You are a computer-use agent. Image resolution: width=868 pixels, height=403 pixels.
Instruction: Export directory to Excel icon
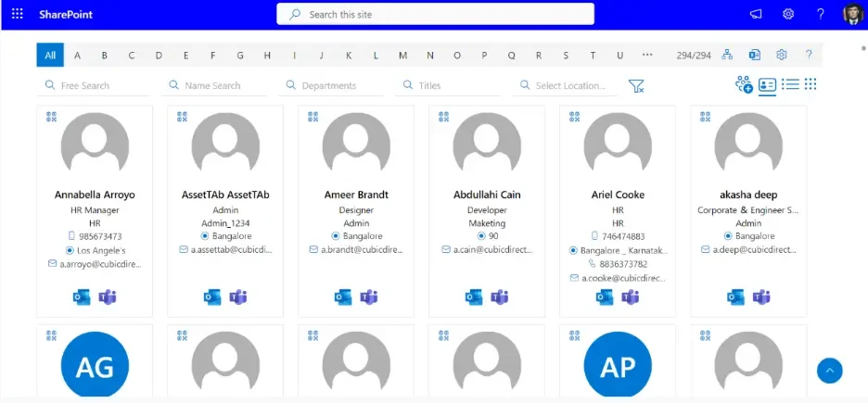coord(755,55)
